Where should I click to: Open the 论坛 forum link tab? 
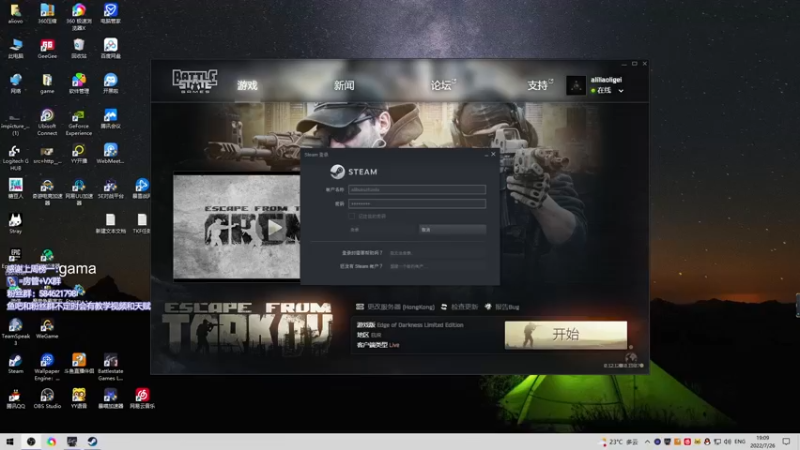(442, 85)
